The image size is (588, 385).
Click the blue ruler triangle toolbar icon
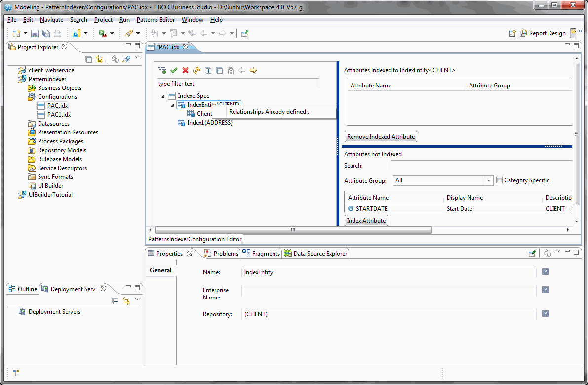[77, 34]
